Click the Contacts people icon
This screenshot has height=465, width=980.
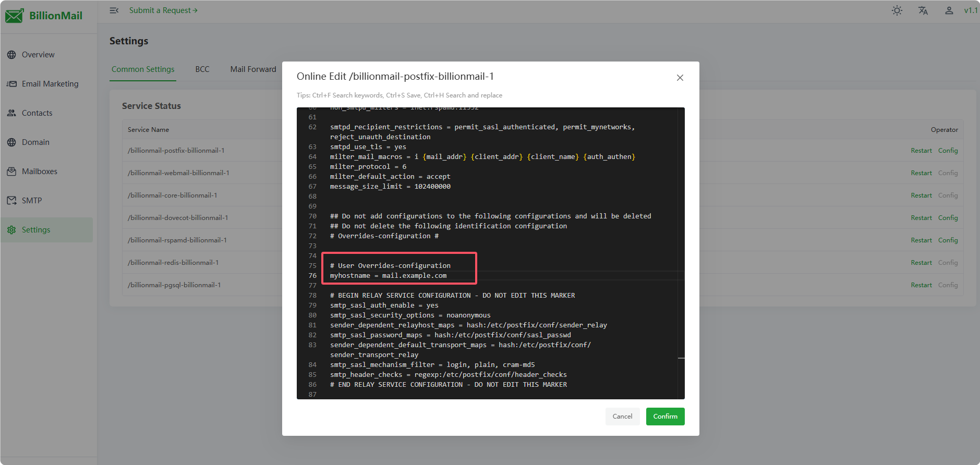(x=11, y=113)
